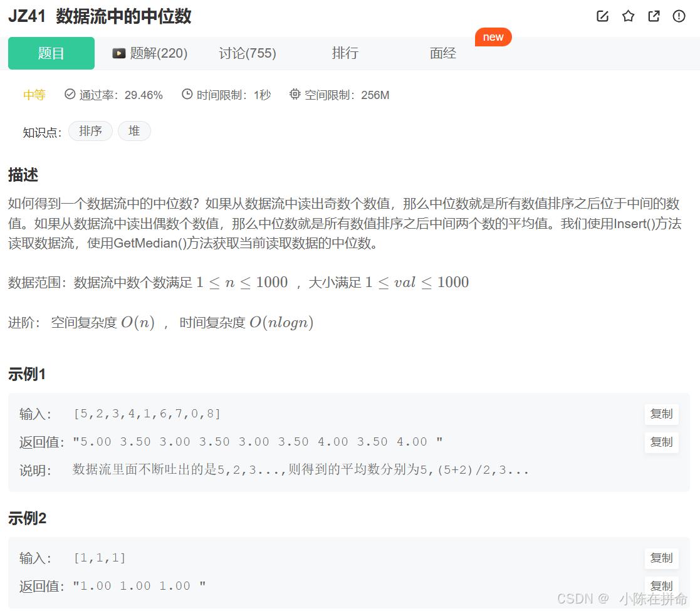This screenshot has width=700, height=611.
Task: Click the 时间限制: 1秒 text
Action: pyautogui.click(x=234, y=95)
